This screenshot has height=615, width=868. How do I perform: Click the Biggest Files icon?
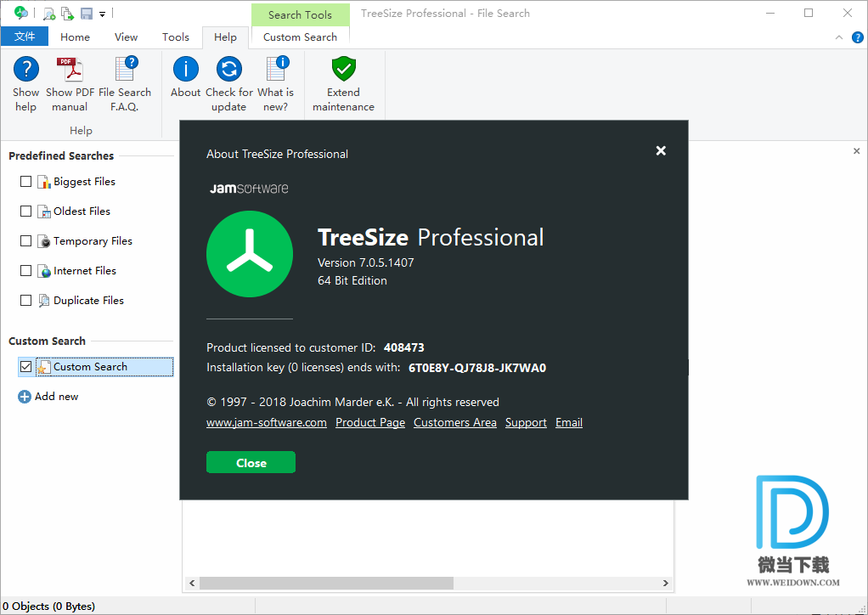click(x=43, y=182)
